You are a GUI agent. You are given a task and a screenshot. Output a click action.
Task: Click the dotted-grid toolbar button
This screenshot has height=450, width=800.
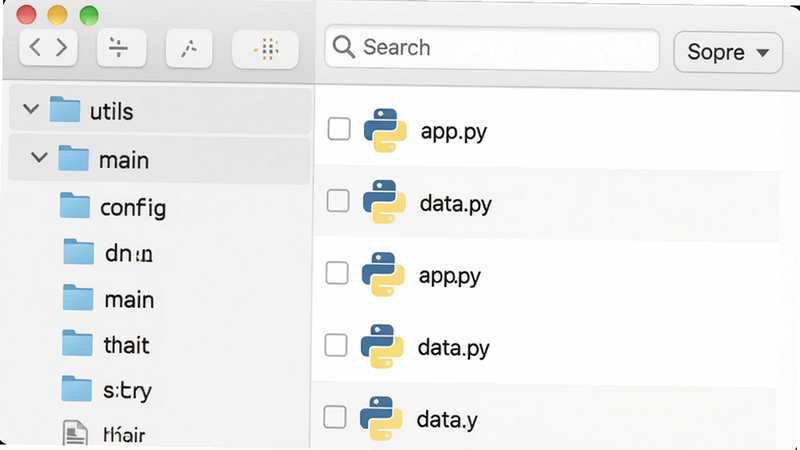265,49
